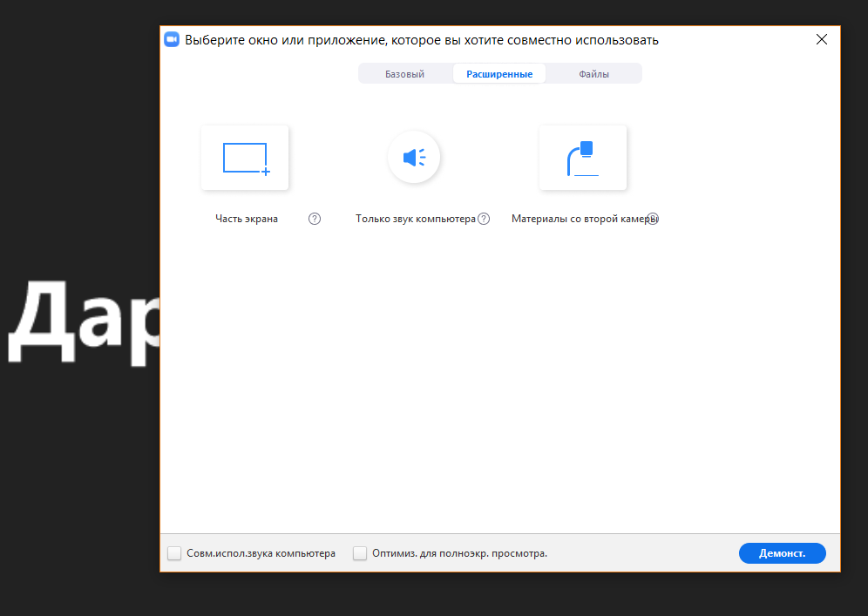This screenshot has height=616, width=868.
Task: Select the second camera content icon
Action: click(583, 158)
